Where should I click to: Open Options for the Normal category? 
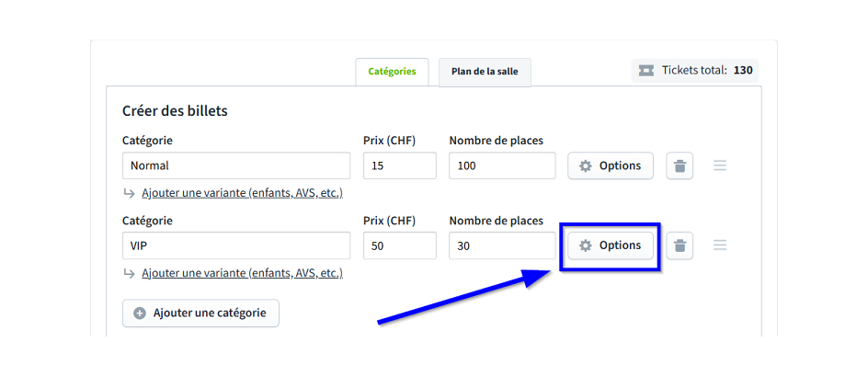(x=611, y=165)
